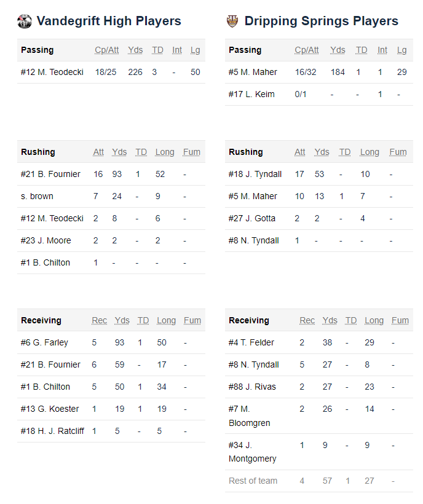Open #34 J. Montgomery receiving row
The width and height of the screenshot is (423, 504).
tap(319, 452)
